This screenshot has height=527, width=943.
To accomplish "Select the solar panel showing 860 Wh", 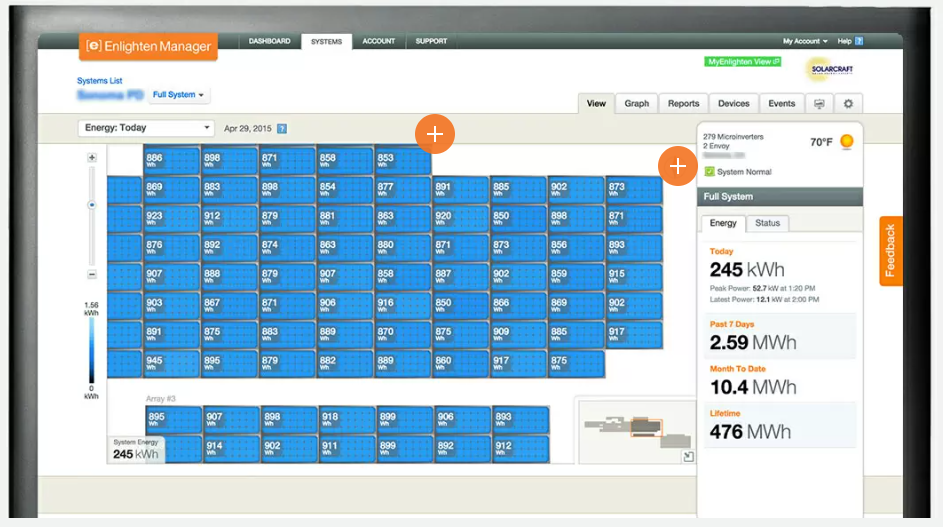I will [461, 363].
